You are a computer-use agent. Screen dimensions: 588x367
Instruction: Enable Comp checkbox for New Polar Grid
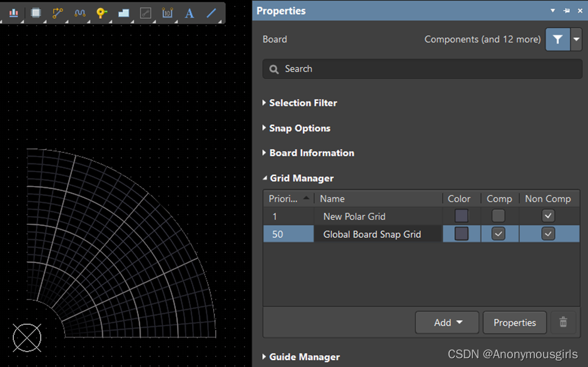[x=499, y=216]
